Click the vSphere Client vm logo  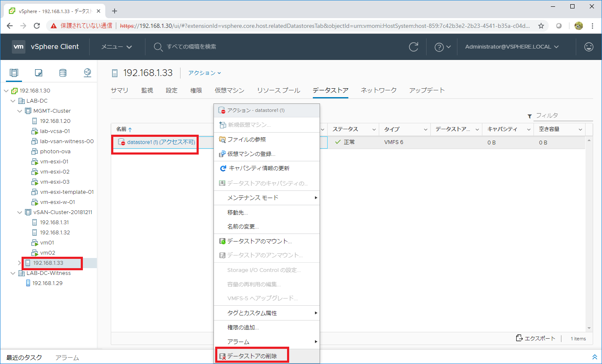18,47
